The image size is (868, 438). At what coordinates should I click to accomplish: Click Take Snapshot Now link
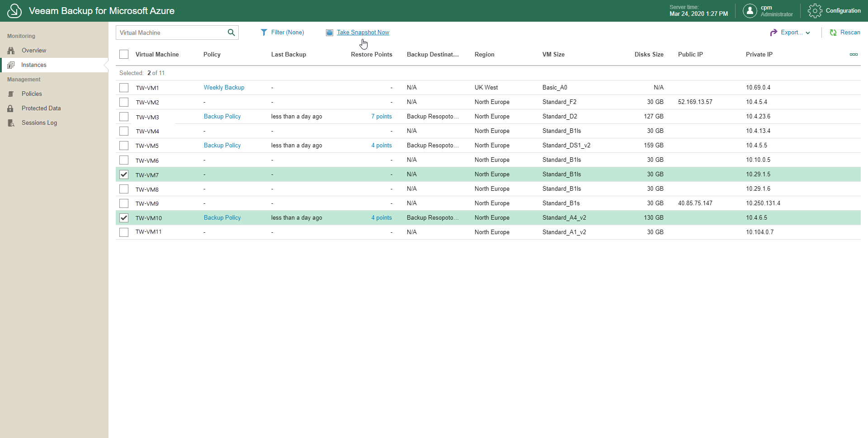[363, 33]
